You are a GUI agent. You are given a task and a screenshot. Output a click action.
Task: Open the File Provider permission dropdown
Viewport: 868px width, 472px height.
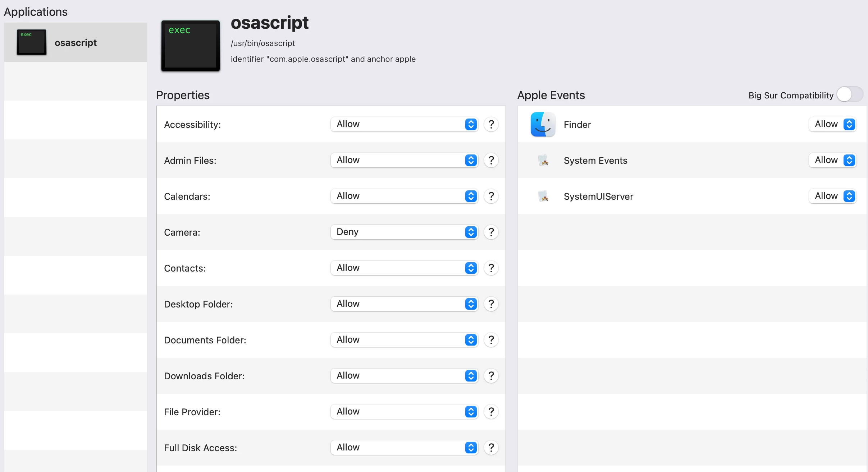point(404,412)
